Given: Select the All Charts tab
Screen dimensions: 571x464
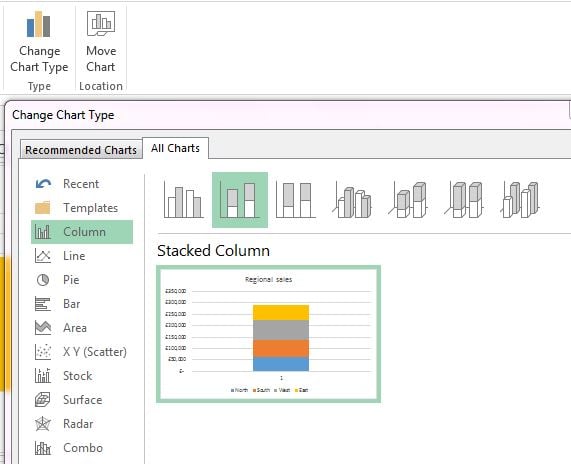Looking at the screenshot, I should click(175, 148).
